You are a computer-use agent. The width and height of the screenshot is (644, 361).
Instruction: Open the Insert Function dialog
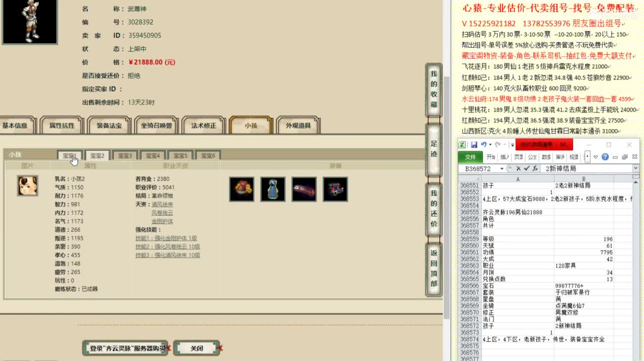pyautogui.click(x=534, y=168)
